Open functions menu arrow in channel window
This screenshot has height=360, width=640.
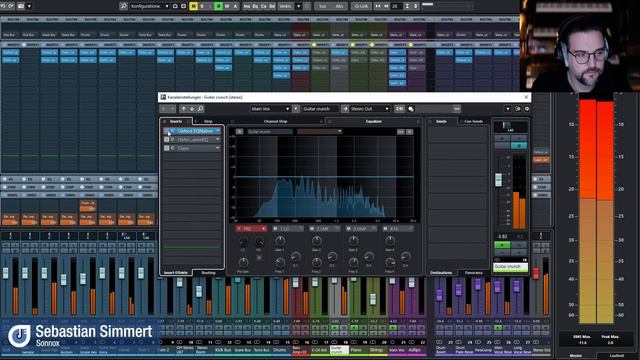click(508, 109)
